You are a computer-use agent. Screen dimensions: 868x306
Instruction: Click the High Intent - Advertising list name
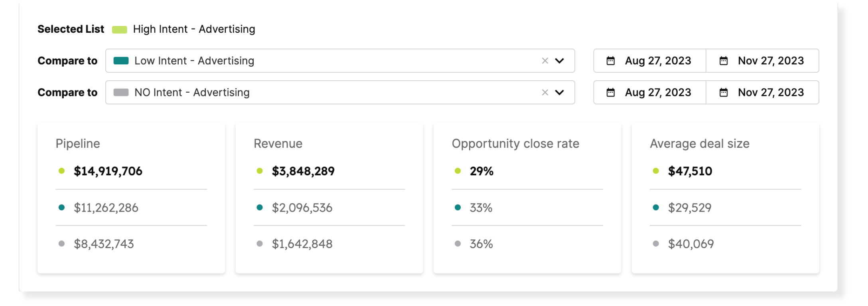pos(194,29)
